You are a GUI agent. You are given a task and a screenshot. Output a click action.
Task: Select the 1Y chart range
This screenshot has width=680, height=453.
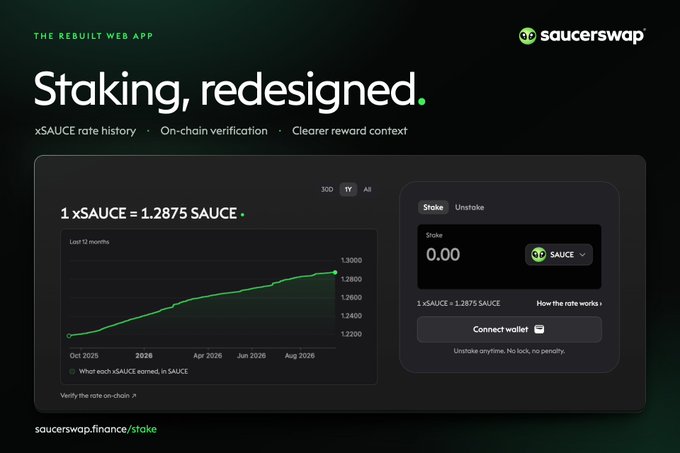click(348, 189)
